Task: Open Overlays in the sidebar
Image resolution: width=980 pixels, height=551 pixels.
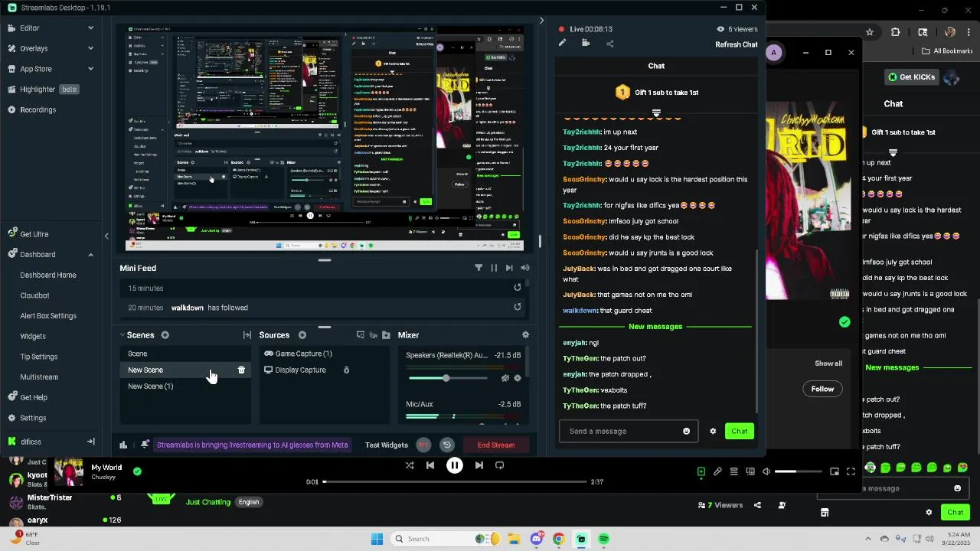Action: coord(34,48)
